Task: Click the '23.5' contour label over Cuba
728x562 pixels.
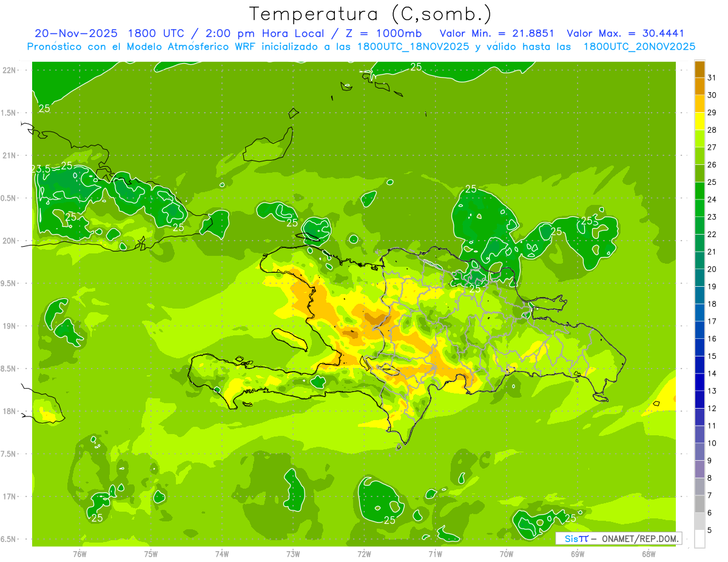Action: click(x=41, y=169)
